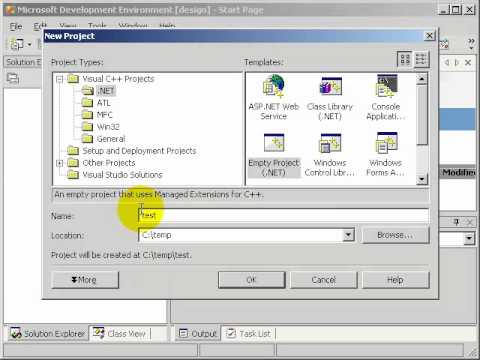The image size is (480, 360).
Task: Switch templates to small icons view
Action: click(x=421, y=60)
